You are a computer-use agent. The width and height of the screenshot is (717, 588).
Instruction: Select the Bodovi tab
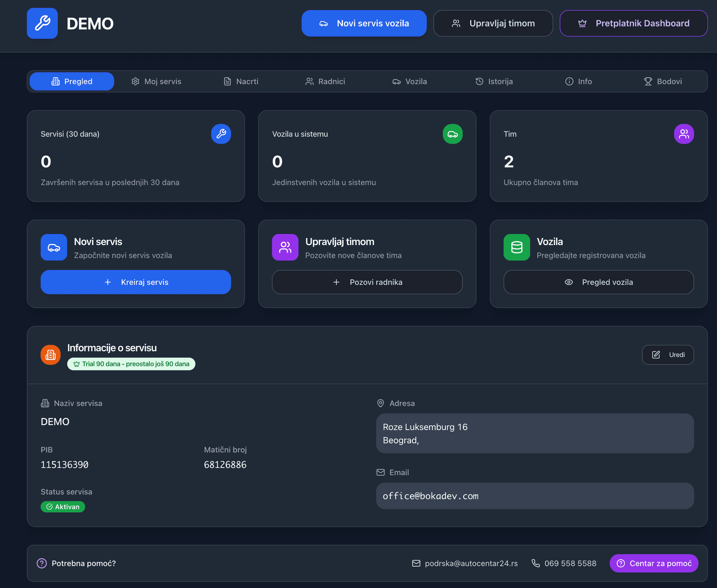pos(663,81)
